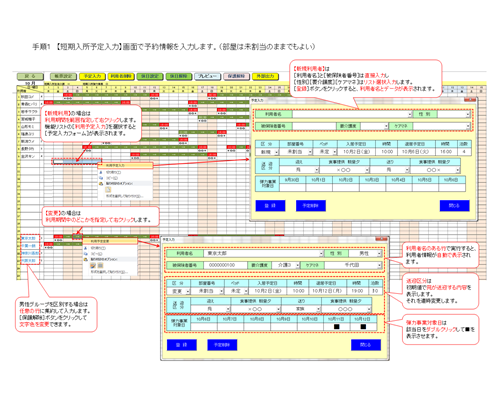Image resolution: width=500 pixels, height=400 pixels.
Task: Click the marked 10月12日 cell in the lower dialog
Action: (363, 327)
